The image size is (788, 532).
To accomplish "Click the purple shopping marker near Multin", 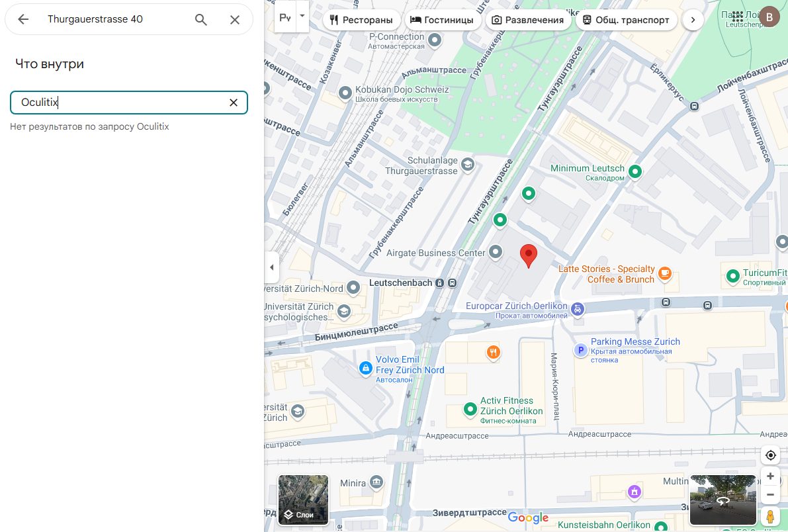I will pos(635,491).
